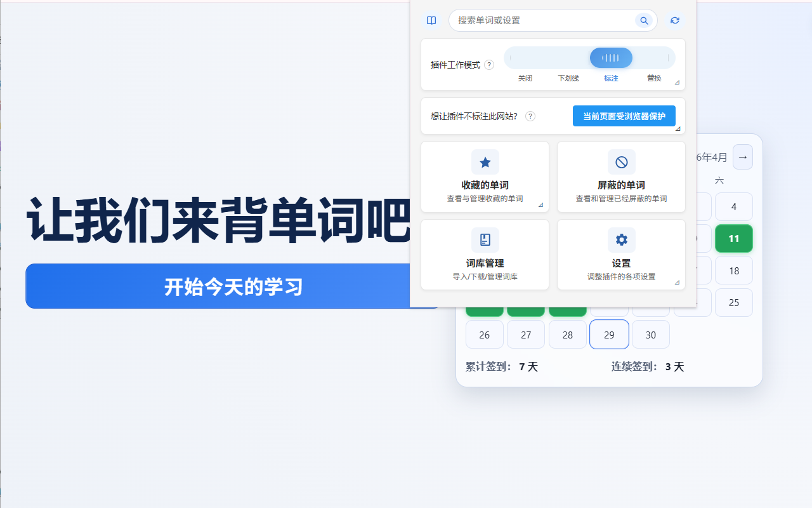Set plugin mode to 替换
Image resolution: width=812 pixels, height=508 pixels.
tap(654, 78)
